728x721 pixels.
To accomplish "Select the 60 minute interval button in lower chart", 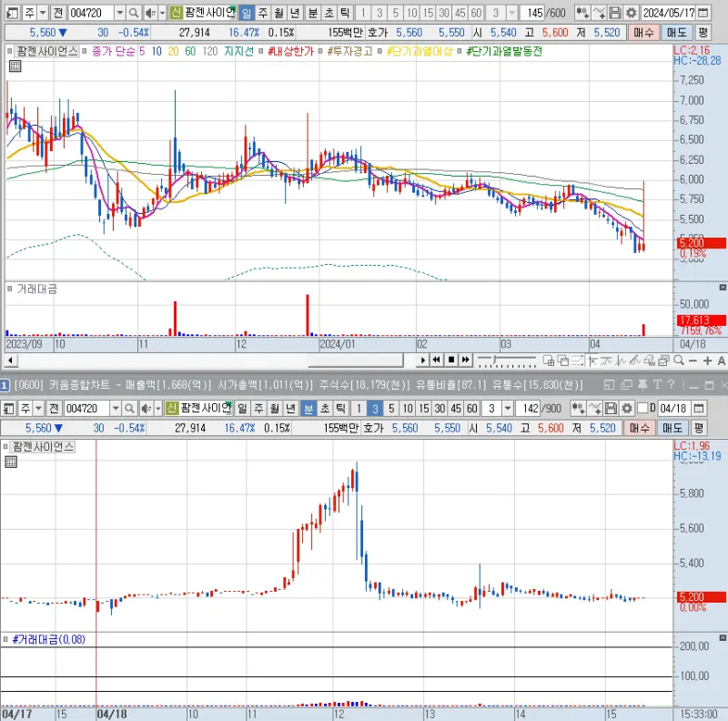I will 471,409.
